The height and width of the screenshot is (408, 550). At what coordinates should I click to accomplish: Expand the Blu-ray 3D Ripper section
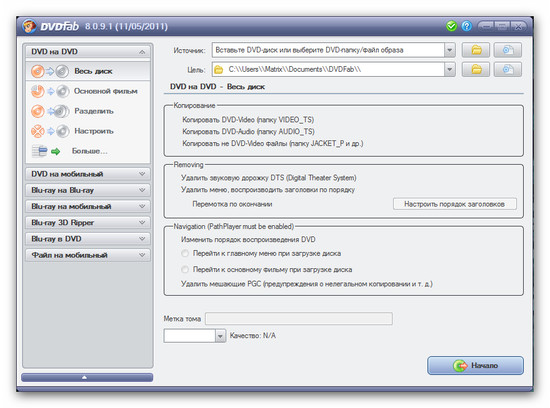(x=88, y=222)
